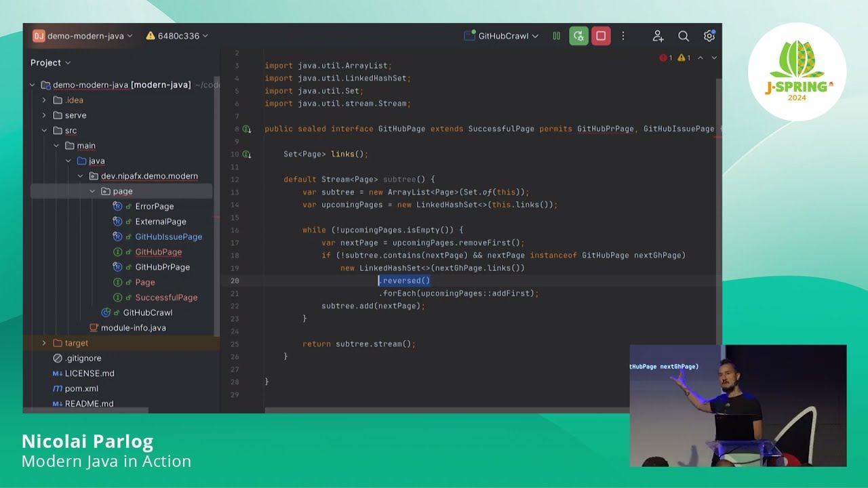Open IDE settings gear icon

tap(709, 36)
